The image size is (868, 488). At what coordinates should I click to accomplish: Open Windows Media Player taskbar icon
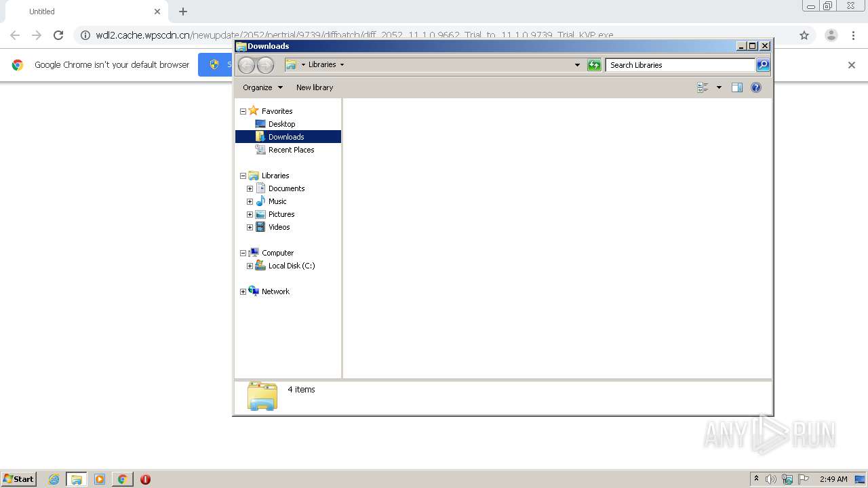click(x=100, y=479)
